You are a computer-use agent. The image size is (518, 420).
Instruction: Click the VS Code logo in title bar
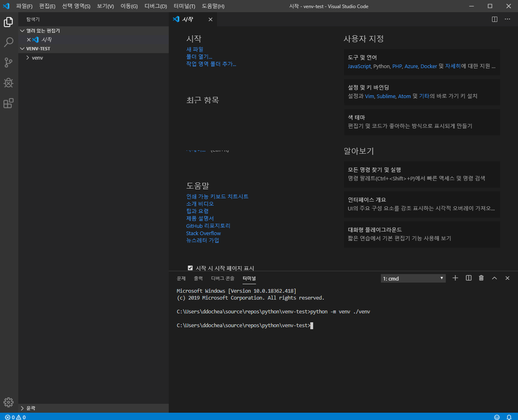click(x=6, y=6)
